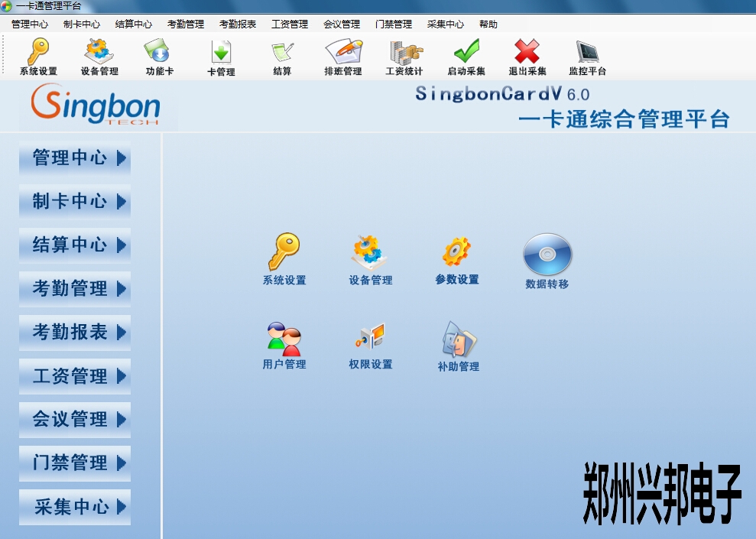Expand 结算中心 sidebar section

(75, 245)
